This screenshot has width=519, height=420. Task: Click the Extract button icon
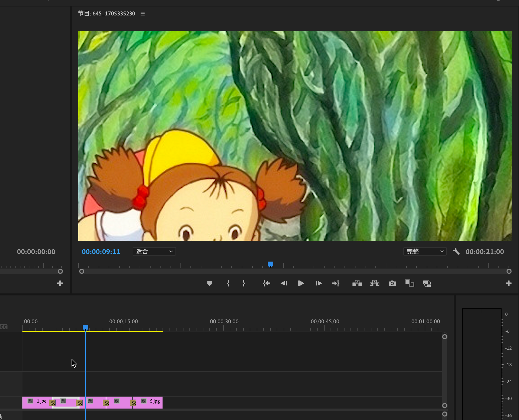point(374,283)
